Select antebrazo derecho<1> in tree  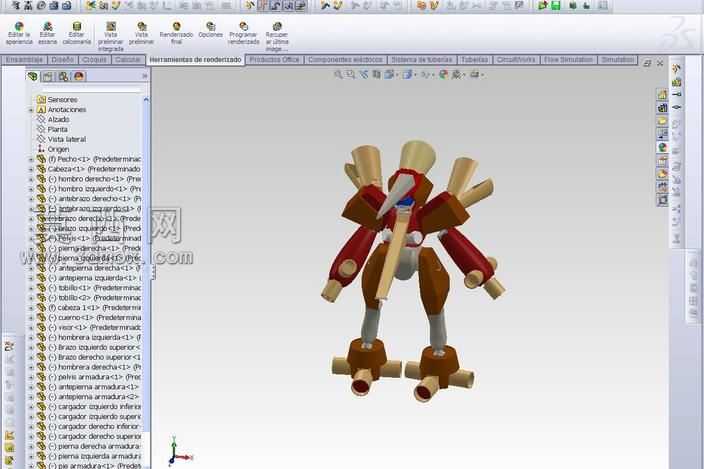[88, 199]
